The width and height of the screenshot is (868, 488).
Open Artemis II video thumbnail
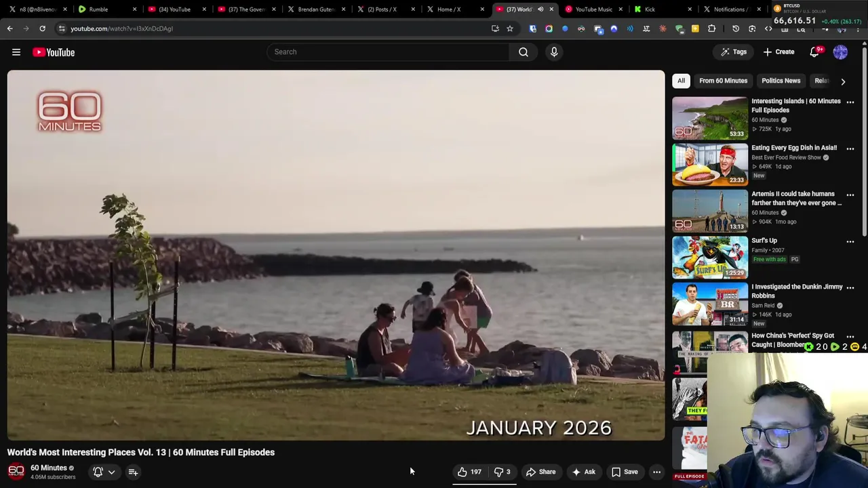click(x=710, y=211)
